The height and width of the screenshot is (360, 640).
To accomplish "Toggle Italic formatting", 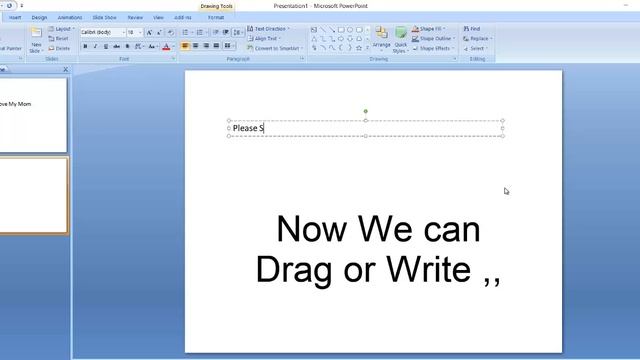I will [x=96, y=47].
